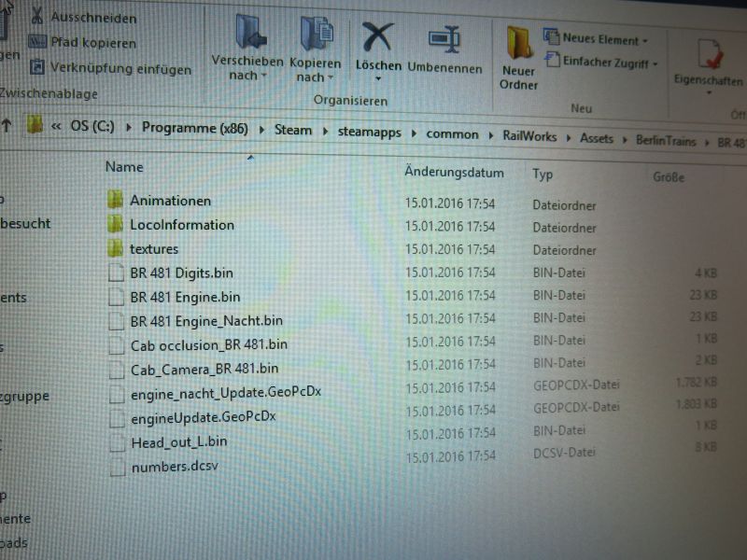Click the Löschen X icon

[x=377, y=37]
